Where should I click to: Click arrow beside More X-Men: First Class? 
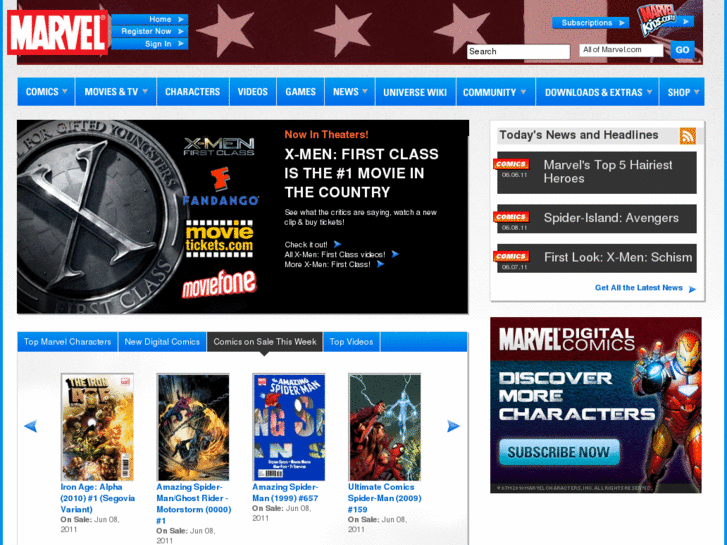click(x=380, y=264)
